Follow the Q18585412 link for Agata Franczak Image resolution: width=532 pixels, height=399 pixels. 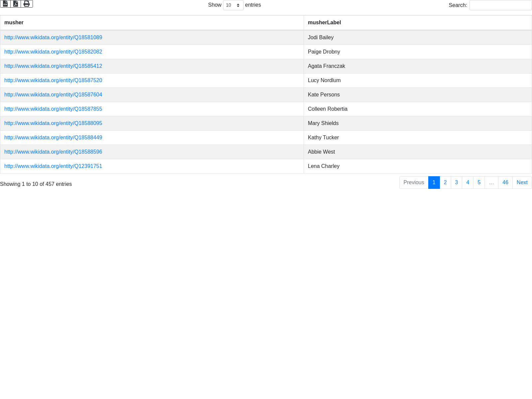pyautogui.click(x=53, y=66)
